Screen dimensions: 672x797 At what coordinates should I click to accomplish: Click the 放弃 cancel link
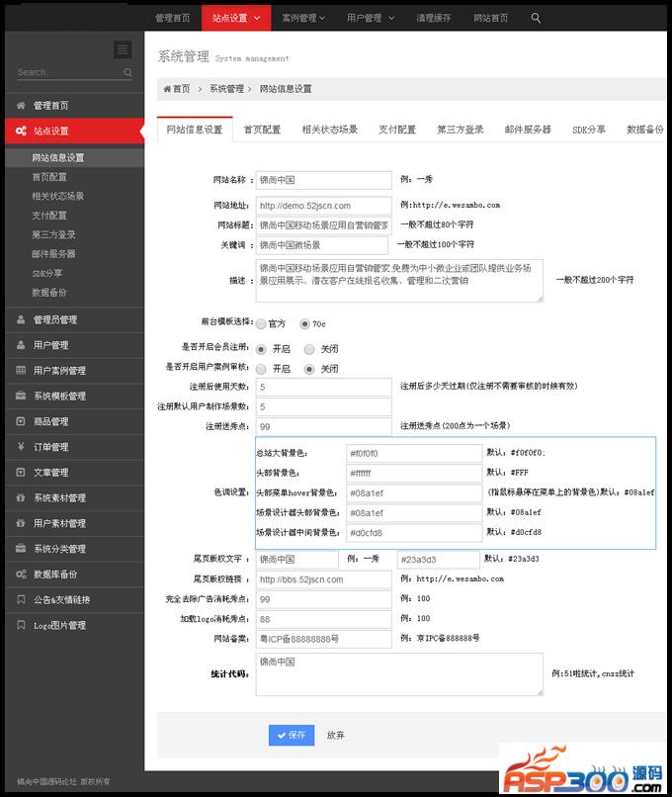(x=336, y=736)
